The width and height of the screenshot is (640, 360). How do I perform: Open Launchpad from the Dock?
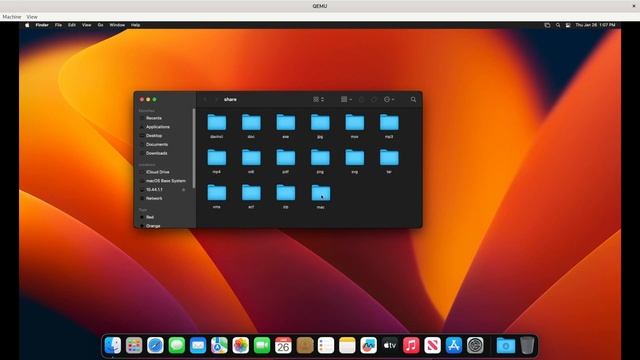point(134,345)
